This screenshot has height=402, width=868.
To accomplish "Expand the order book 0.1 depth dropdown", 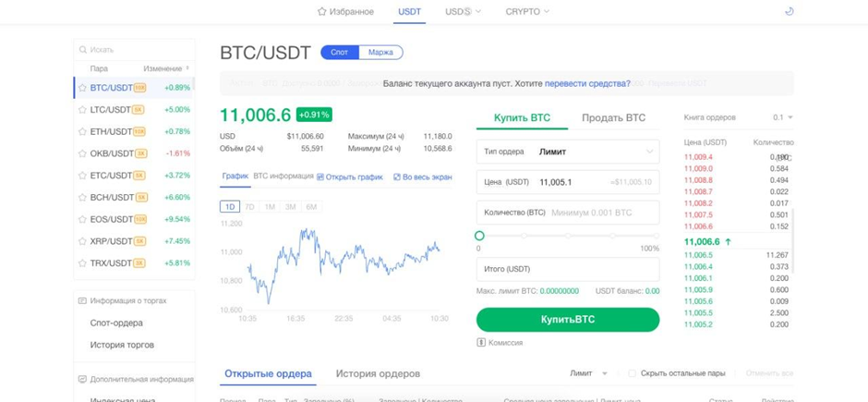I will point(783,117).
